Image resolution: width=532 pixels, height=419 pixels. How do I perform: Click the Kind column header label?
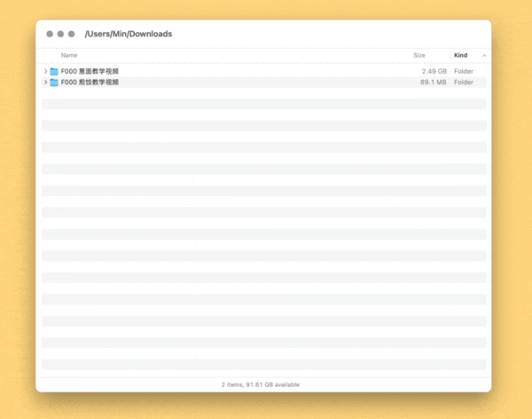[461, 55]
